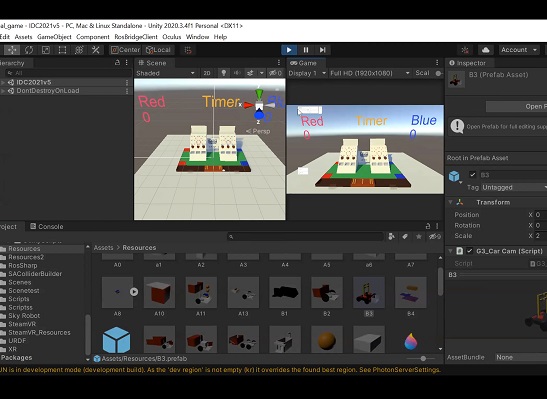Open Full HD resolution dropdown

coord(370,73)
